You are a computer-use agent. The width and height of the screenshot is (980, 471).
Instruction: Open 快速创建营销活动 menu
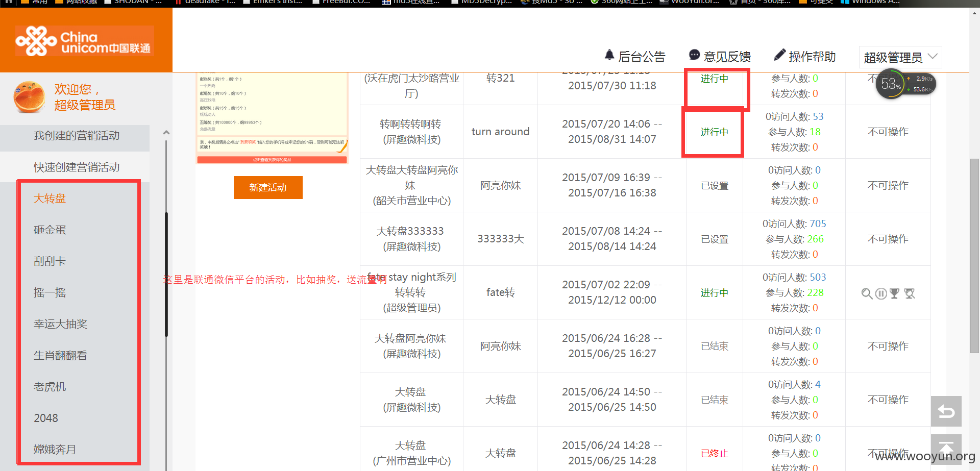click(x=77, y=167)
